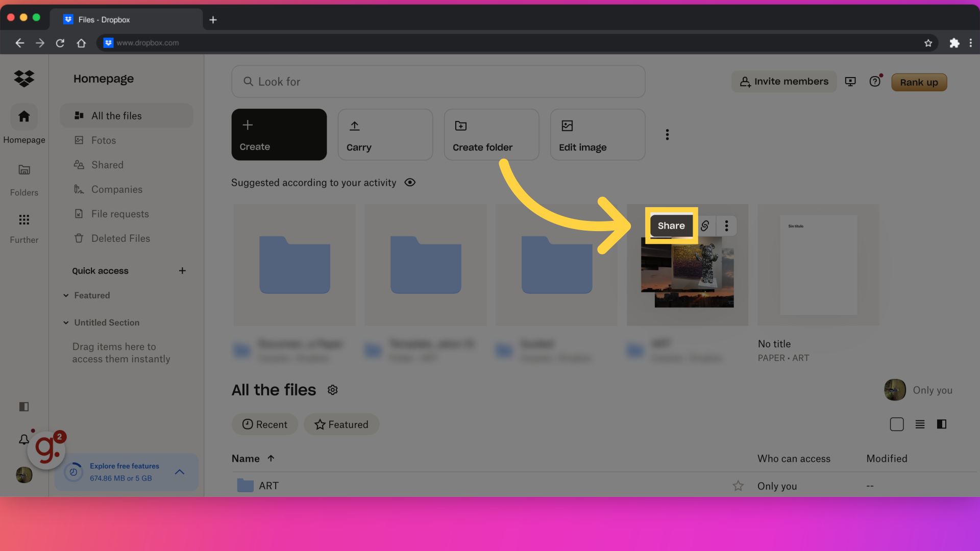Screen dimensions: 980x551
Task: Open the Grammarly badge
Action: pyautogui.click(x=46, y=449)
